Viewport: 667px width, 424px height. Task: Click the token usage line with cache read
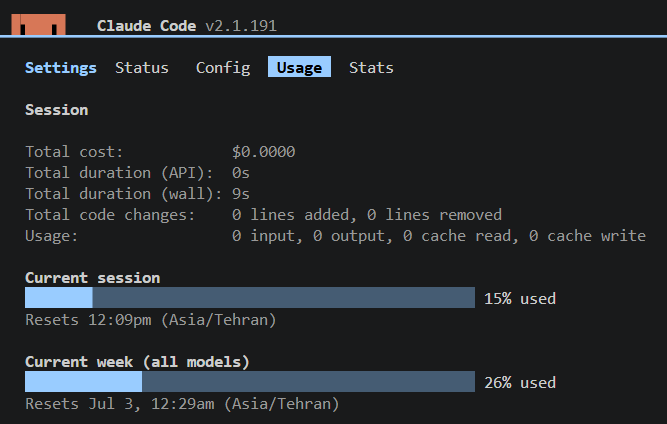click(x=439, y=236)
